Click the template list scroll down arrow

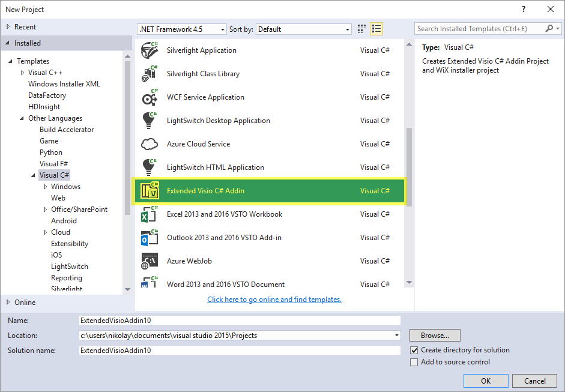coord(409,283)
